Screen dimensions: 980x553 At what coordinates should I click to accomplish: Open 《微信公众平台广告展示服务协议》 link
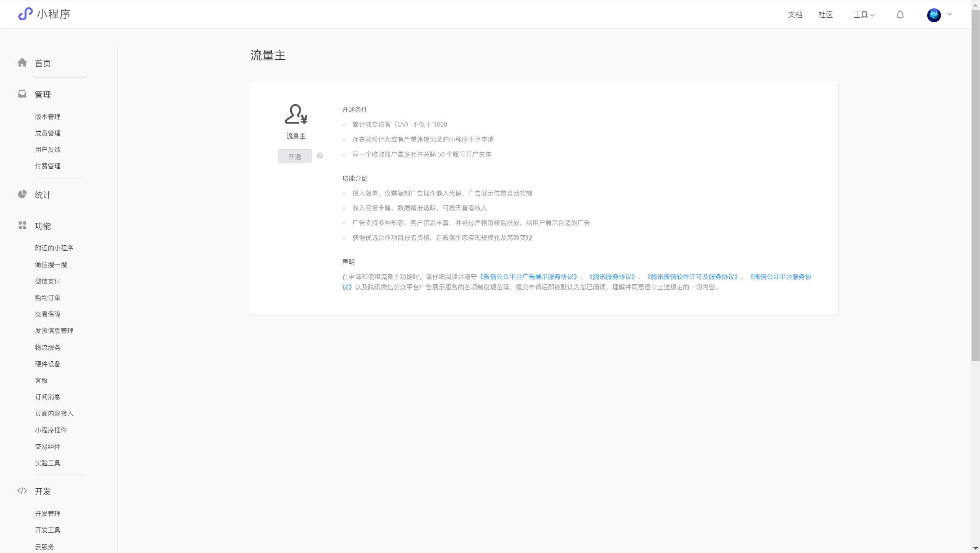tap(528, 277)
